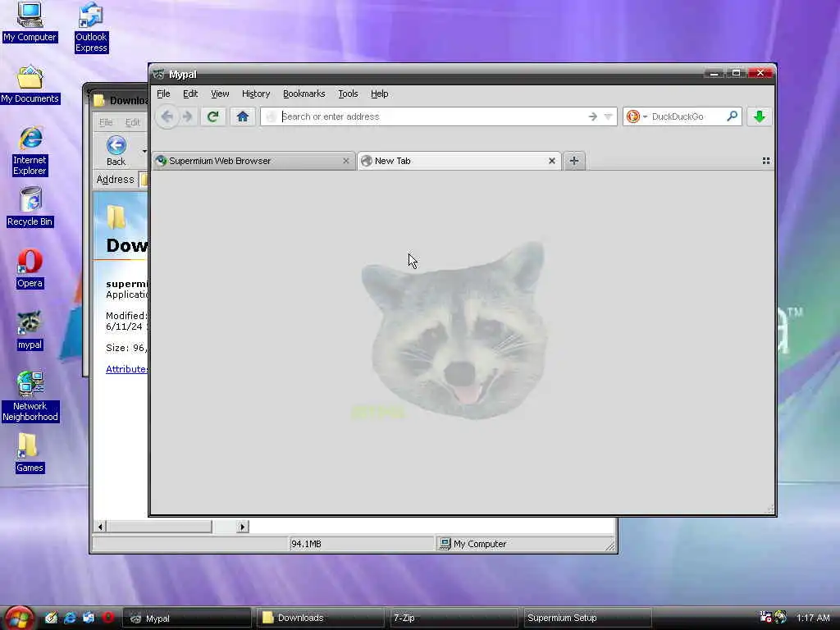Screen dimensions: 840x630
Task: Select the New Tab tab
Action: pyautogui.click(x=459, y=161)
